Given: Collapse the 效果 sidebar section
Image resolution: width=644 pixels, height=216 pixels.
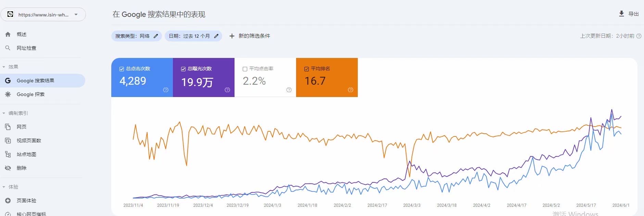Looking at the screenshot, I should click(4, 67).
